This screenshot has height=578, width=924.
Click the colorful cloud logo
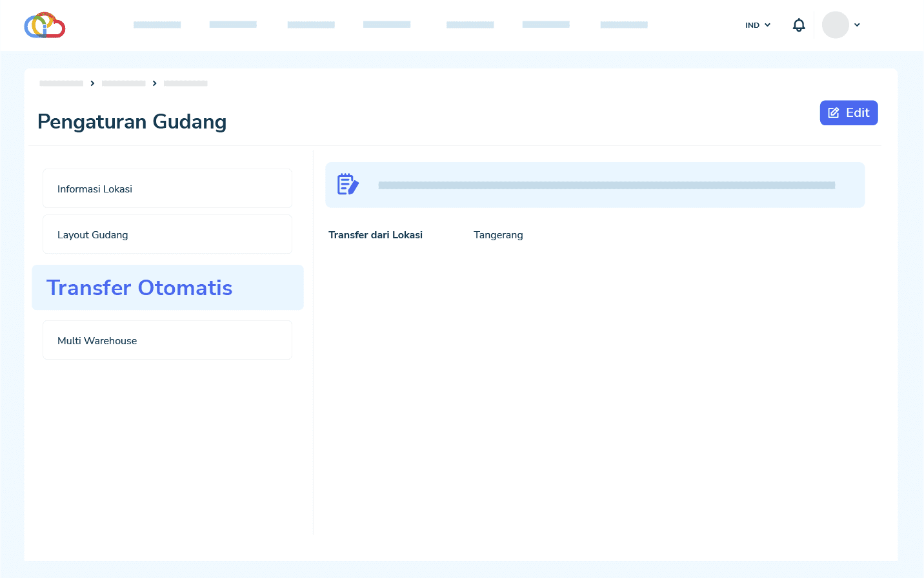tap(45, 25)
